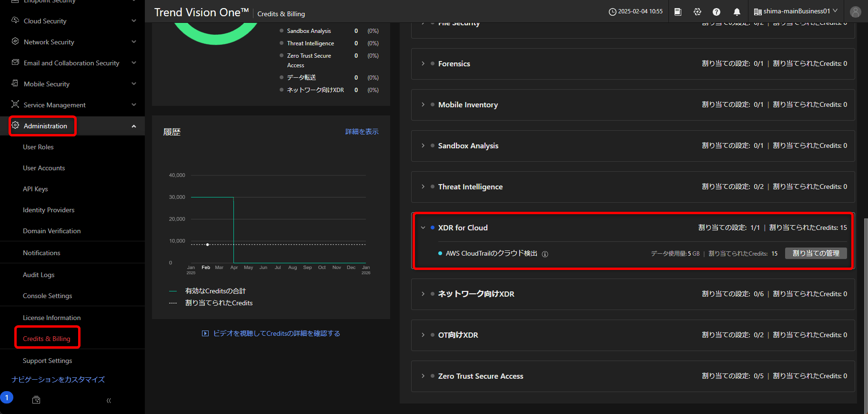Open License Information page

point(52,318)
